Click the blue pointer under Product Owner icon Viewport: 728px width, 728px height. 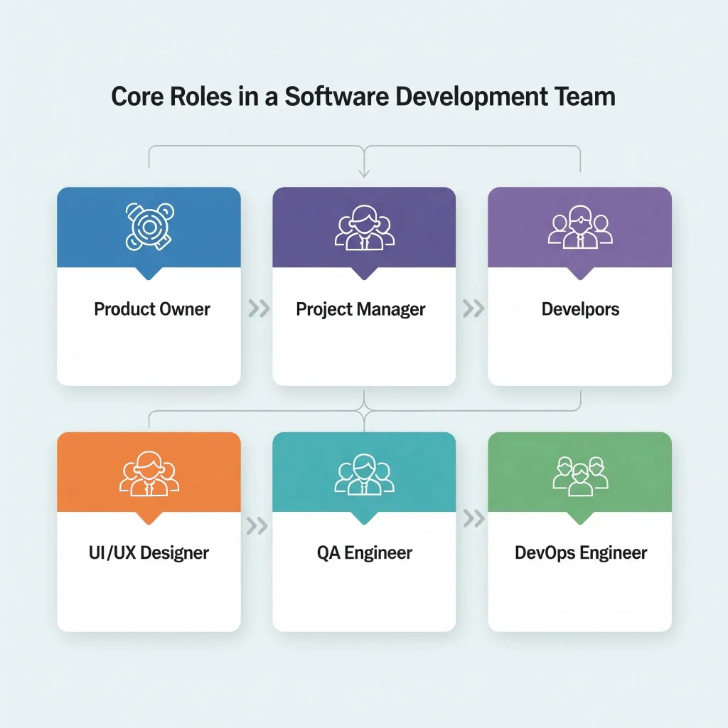[x=148, y=272]
